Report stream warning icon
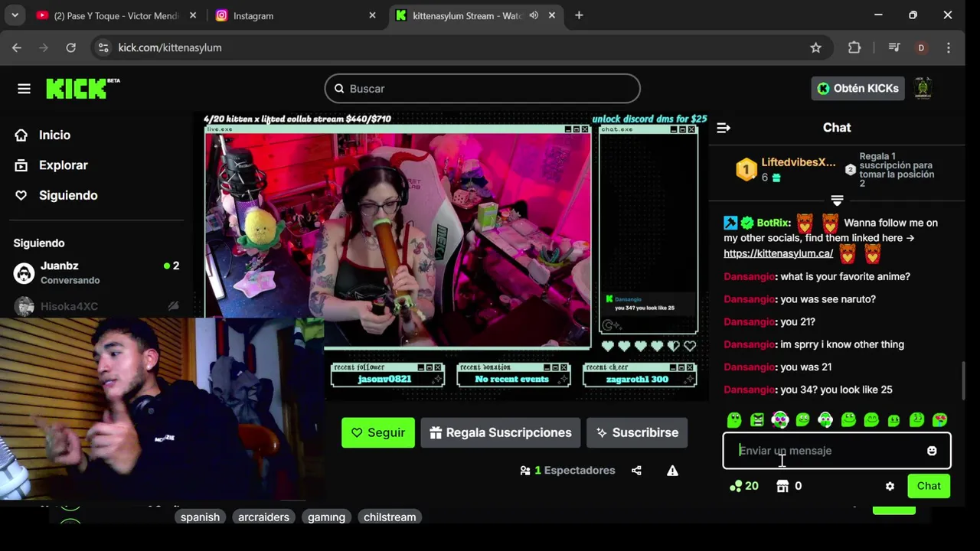 click(672, 471)
